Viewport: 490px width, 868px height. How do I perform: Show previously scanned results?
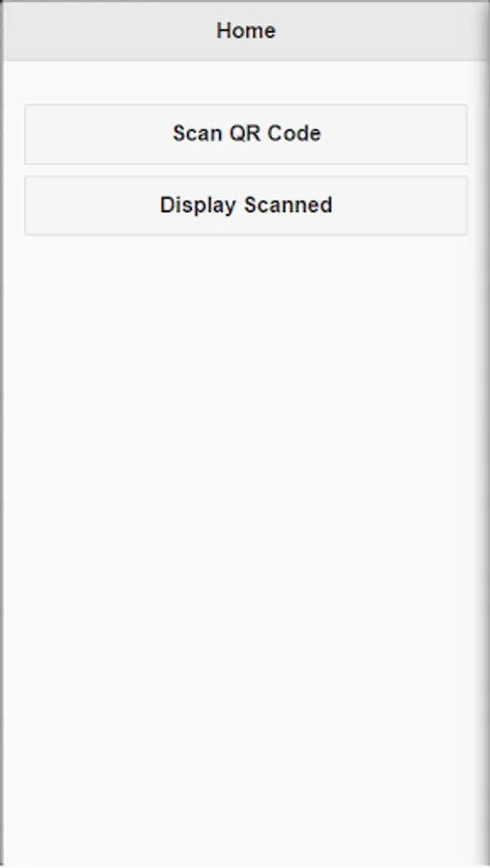[246, 205]
